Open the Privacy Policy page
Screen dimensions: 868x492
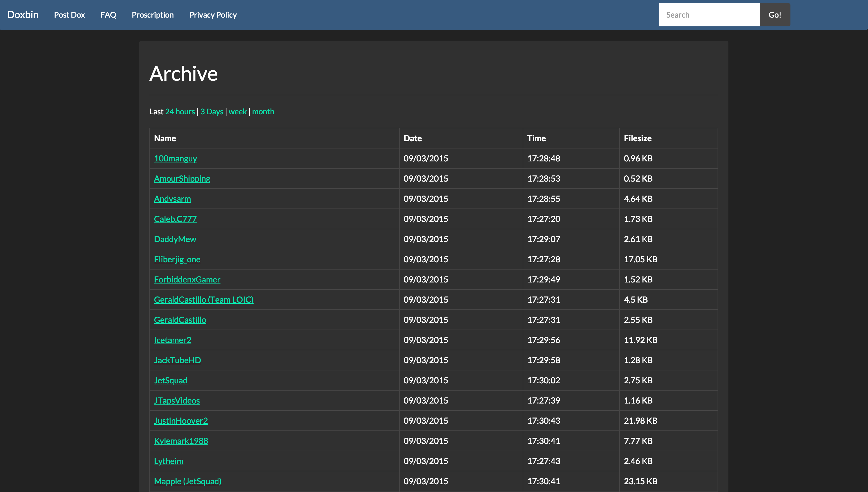pyautogui.click(x=213, y=15)
